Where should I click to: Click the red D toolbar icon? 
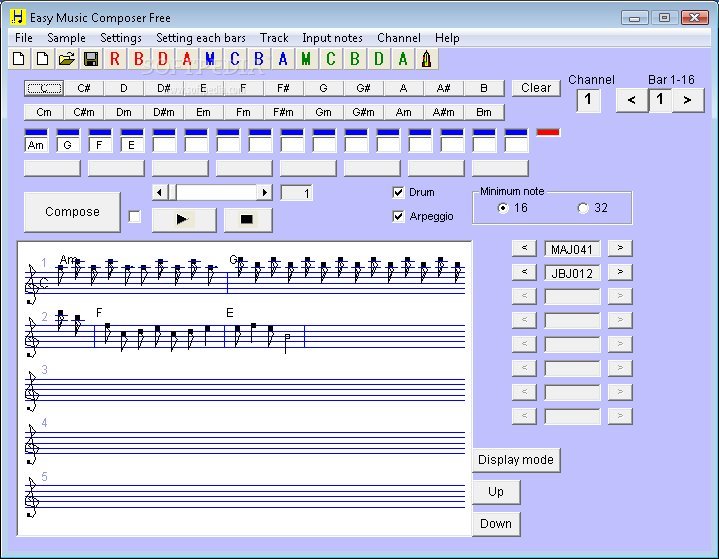163,59
